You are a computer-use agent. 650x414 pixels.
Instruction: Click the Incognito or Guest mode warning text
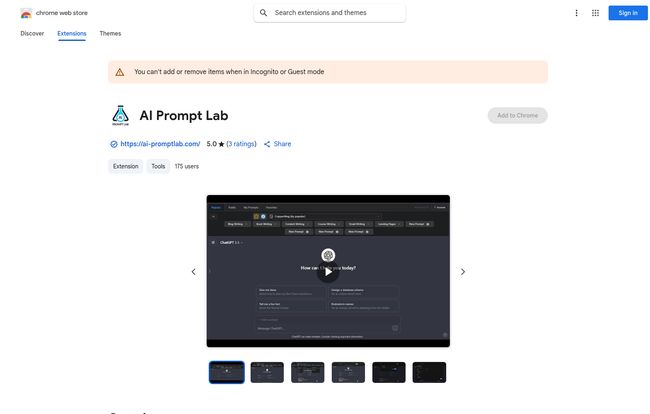tap(229, 72)
